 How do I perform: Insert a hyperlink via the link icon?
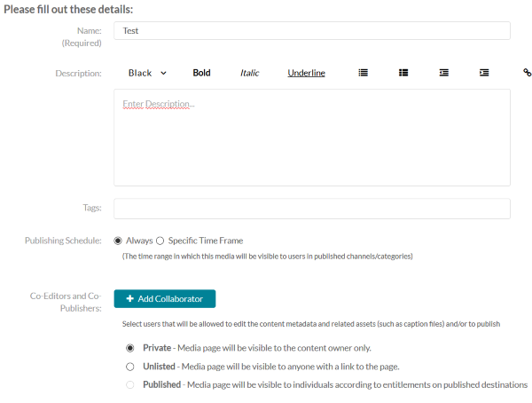click(x=527, y=73)
